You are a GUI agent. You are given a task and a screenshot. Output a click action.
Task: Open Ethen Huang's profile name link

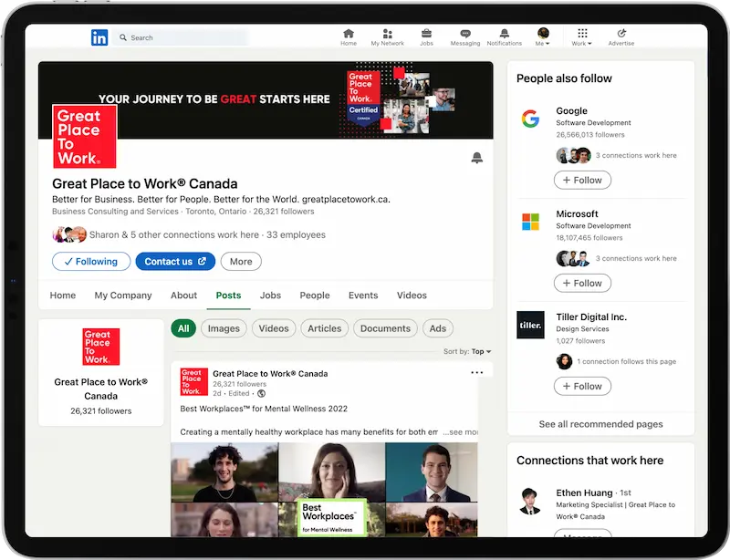(584, 493)
